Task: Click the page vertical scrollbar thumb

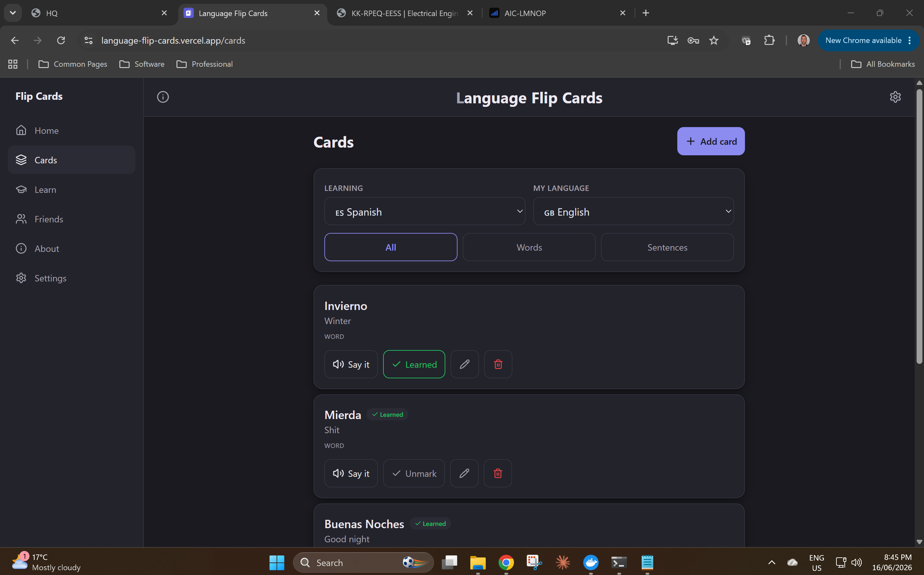Action: click(x=919, y=226)
